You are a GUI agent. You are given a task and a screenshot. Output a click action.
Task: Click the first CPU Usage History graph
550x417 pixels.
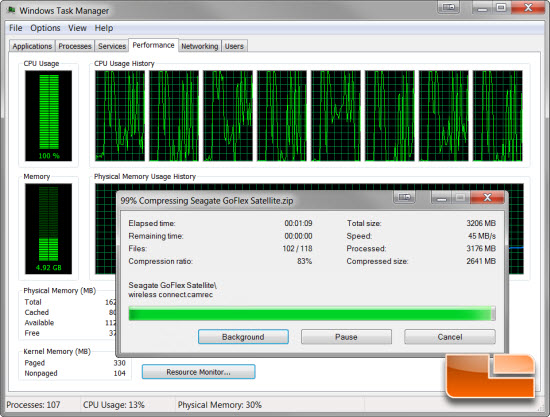pos(120,116)
